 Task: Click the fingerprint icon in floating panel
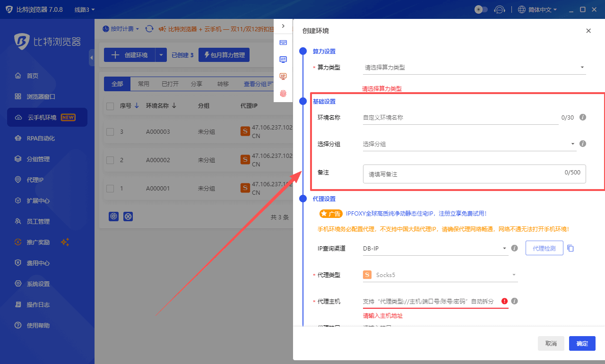(283, 94)
